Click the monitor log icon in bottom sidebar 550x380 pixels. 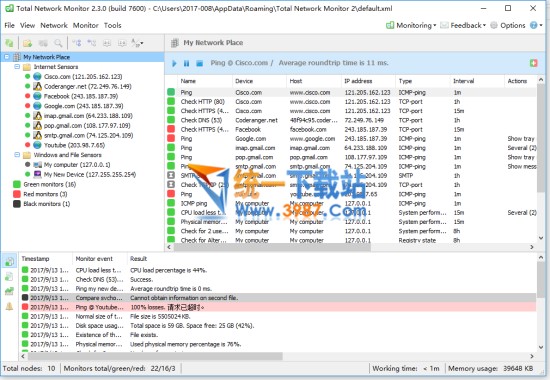(9, 261)
